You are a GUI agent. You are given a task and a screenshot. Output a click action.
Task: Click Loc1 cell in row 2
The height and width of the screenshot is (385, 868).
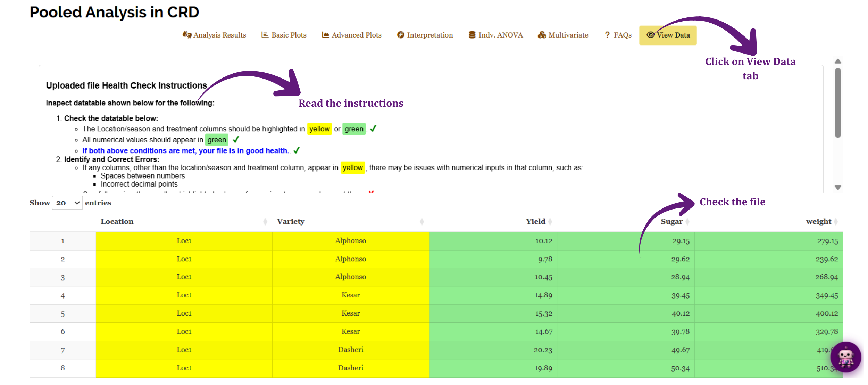[x=184, y=259]
